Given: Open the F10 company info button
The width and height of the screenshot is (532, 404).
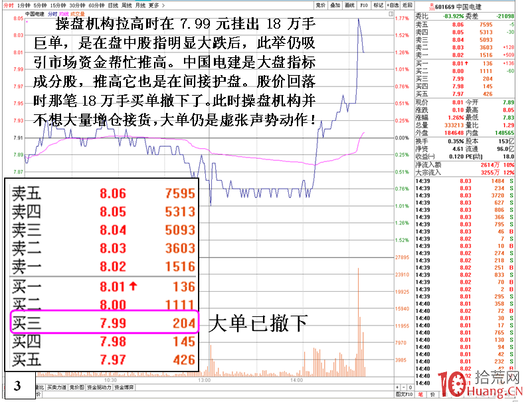Looking at the screenshot, I should click(x=364, y=5).
